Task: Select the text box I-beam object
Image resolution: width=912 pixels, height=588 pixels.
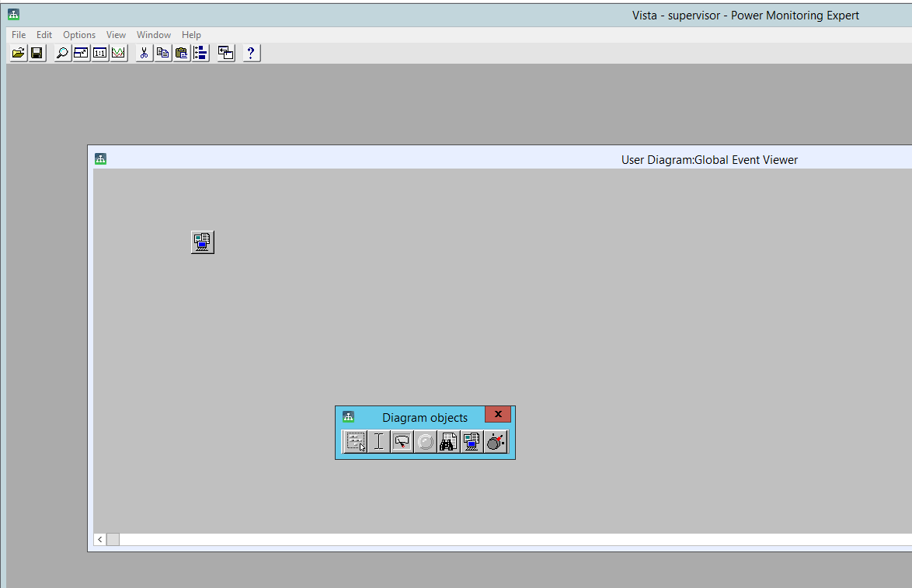Action: click(x=378, y=442)
